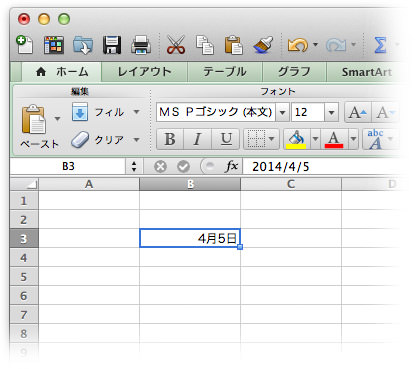
Task: Click the Name Box showing B3
Action: click(68, 166)
